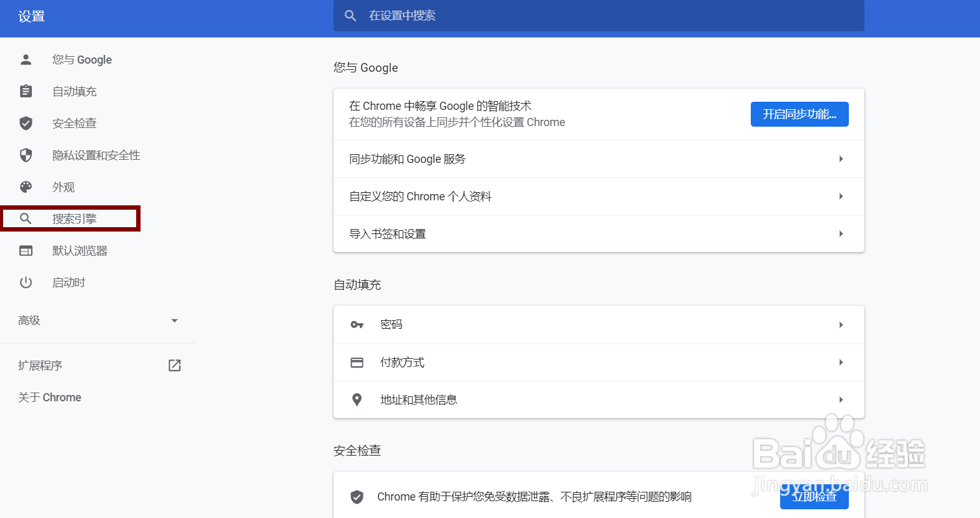The height and width of the screenshot is (518, 980).
Task: Expand the 密码 row arrow
Action: tap(841, 325)
